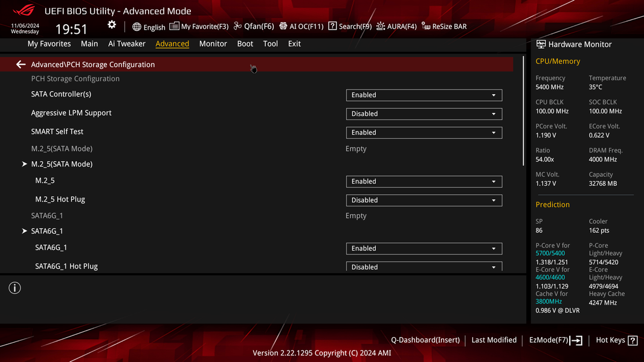Screen dimensions: 644x362
Task: Click the Hot Keys question mark icon
Action: [x=633, y=340]
